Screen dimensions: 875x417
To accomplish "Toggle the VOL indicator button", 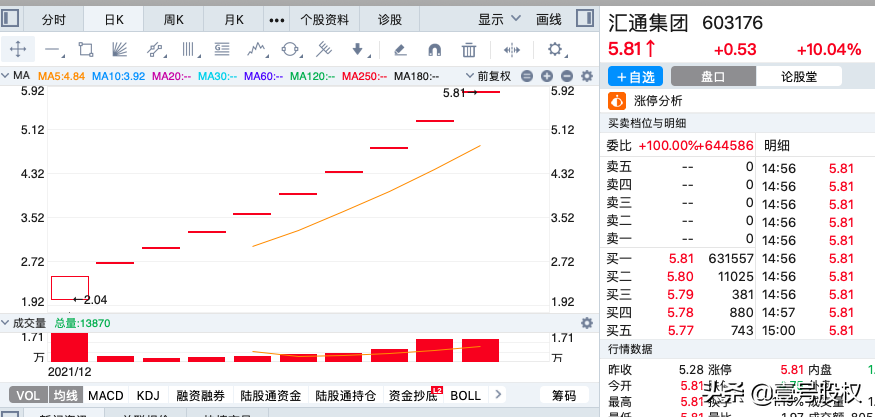I will [28, 395].
